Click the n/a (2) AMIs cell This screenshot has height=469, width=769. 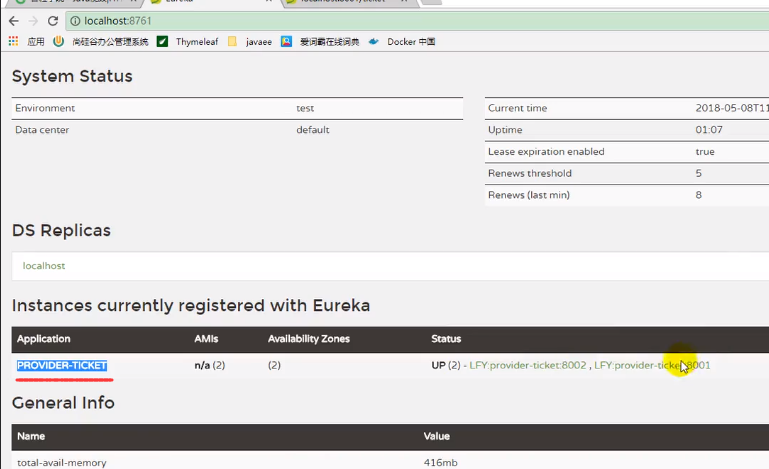tap(209, 365)
